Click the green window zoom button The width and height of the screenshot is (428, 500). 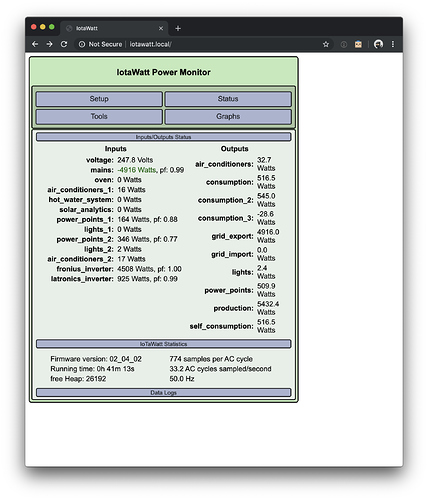[52, 27]
